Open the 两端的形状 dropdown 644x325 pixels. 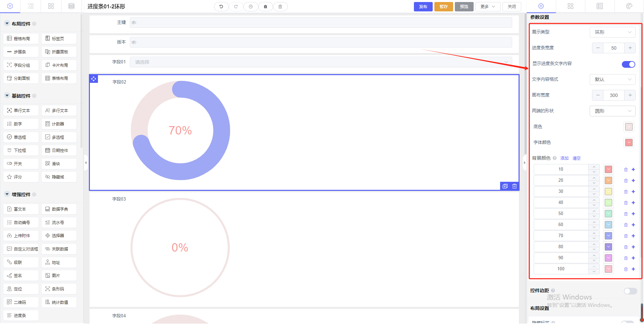612,111
